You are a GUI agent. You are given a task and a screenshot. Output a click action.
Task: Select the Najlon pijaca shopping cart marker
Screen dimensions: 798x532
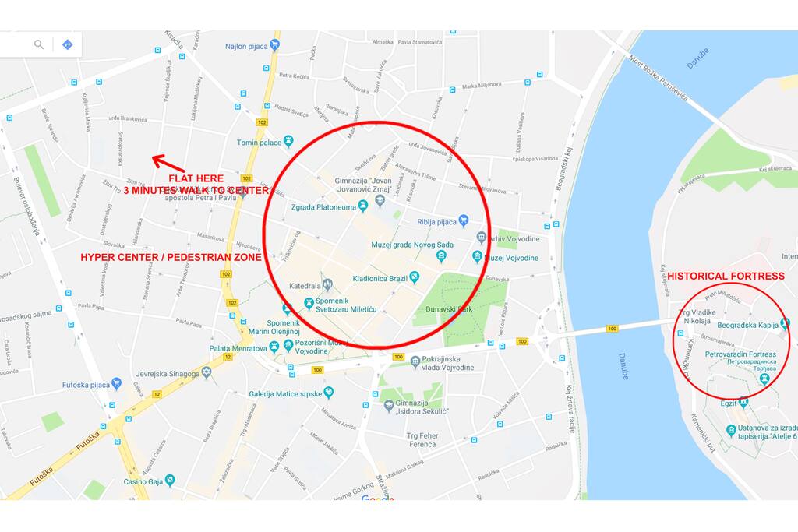click(x=275, y=44)
